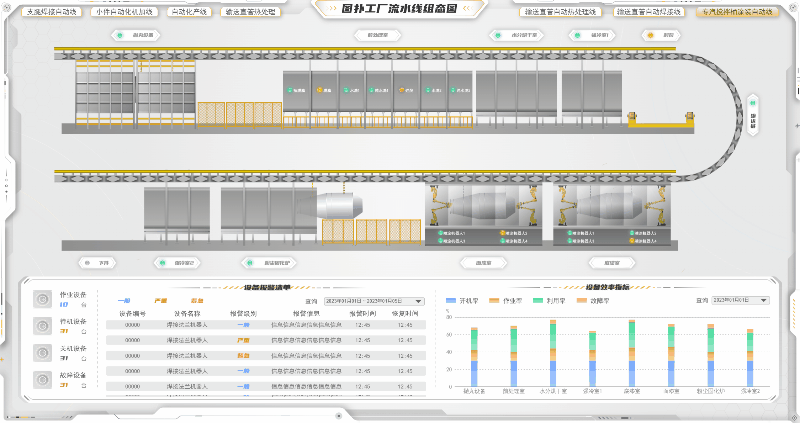Click the 待机设备 device icon
The height and width of the screenshot is (423, 800).
click(42, 326)
